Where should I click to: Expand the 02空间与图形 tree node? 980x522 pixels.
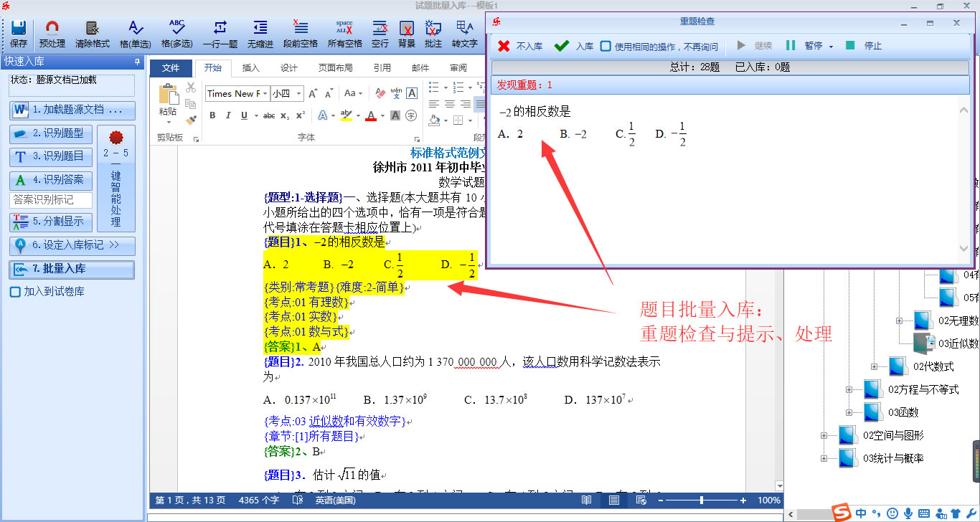[x=824, y=435]
